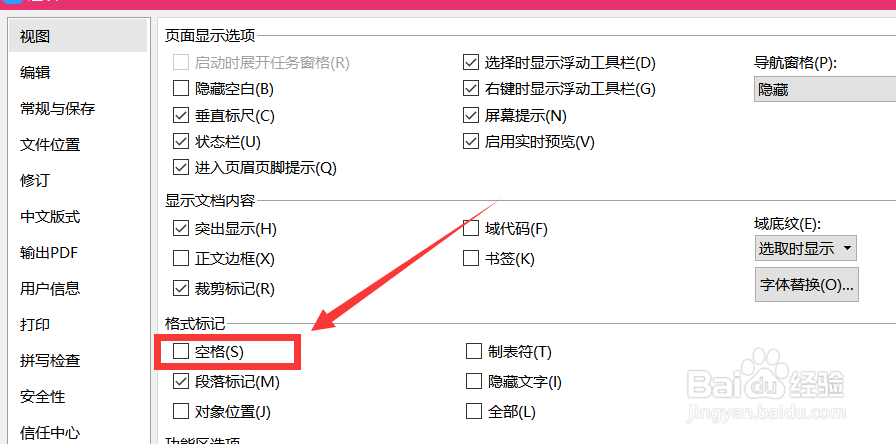The width and height of the screenshot is (896, 444).
Task: Switch to the 编辑 category
Action: click(36, 72)
